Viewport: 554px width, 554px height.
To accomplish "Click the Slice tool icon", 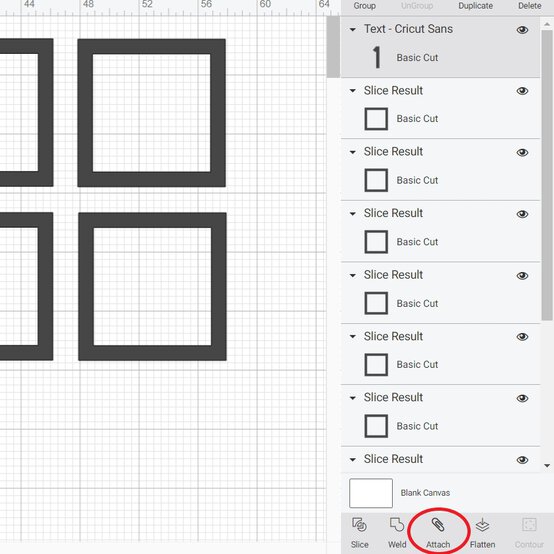I will (359, 525).
